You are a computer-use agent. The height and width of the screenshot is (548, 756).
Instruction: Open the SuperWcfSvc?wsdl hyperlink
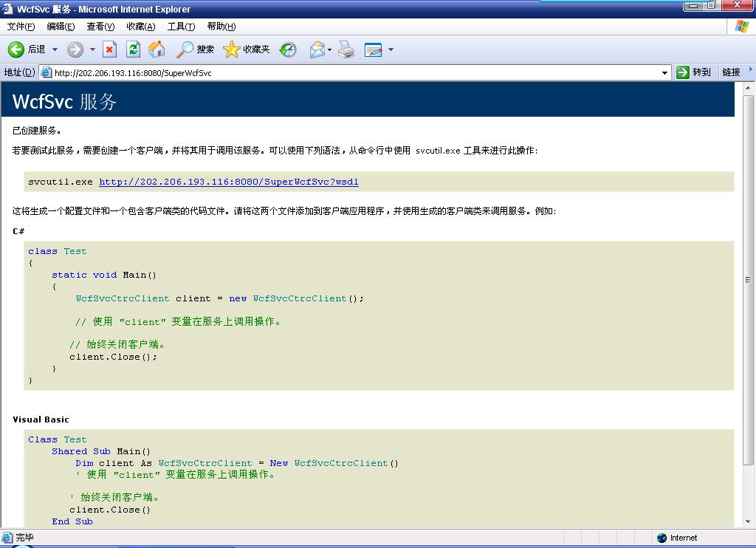coord(229,182)
